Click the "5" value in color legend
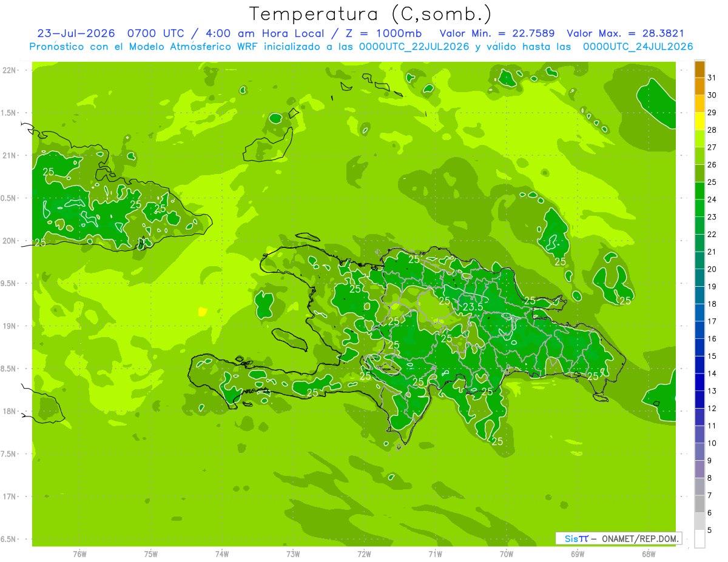Viewport: 728px width, 562px height. click(x=710, y=530)
